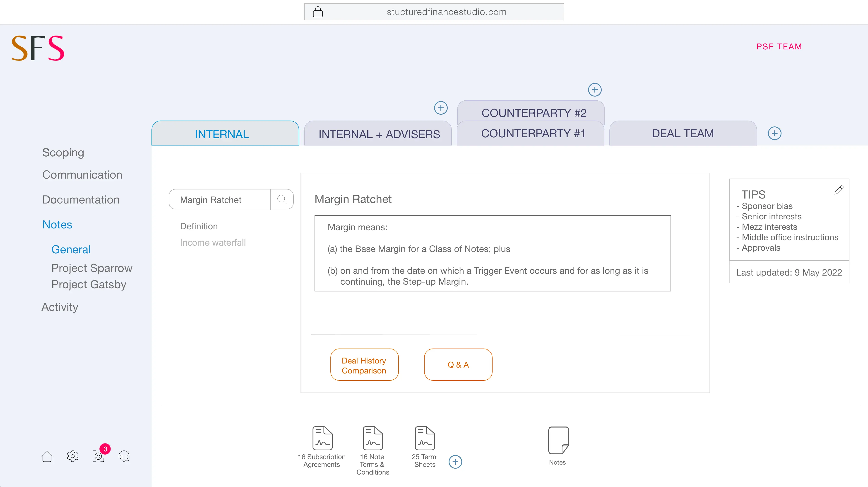The image size is (868, 487).
Task: Click Sponsor bias tip
Action: (764, 206)
